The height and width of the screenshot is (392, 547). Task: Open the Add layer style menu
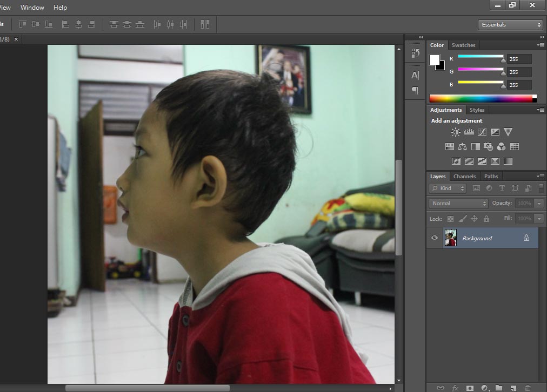point(455,388)
